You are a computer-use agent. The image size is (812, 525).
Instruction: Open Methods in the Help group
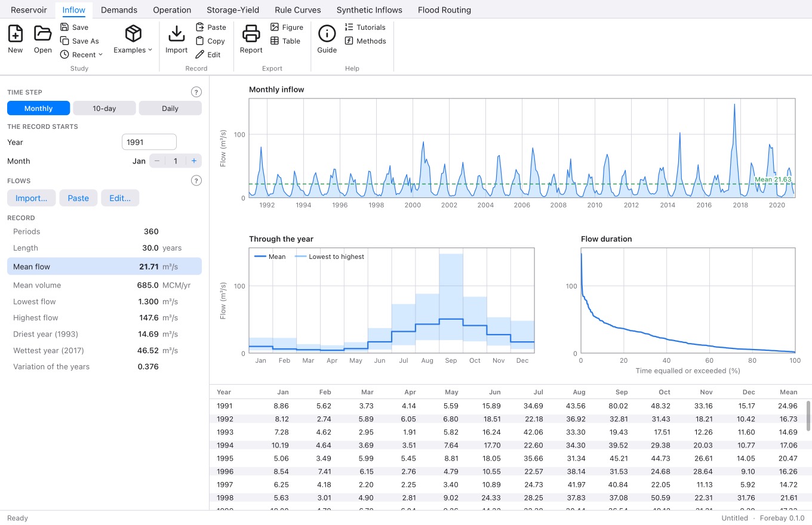click(365, 41)
